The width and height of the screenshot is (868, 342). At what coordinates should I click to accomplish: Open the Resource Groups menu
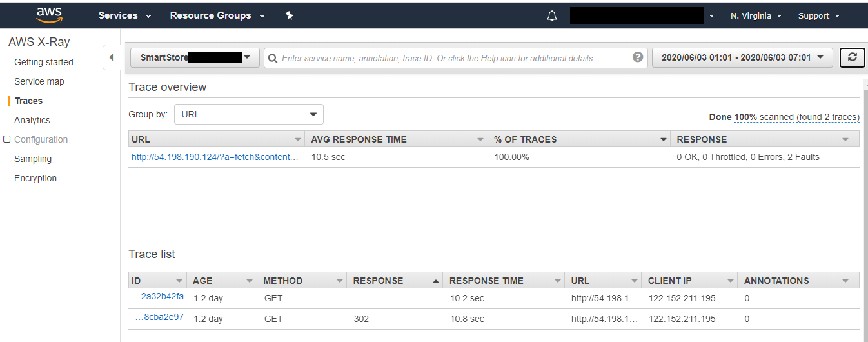coord(217,15)
